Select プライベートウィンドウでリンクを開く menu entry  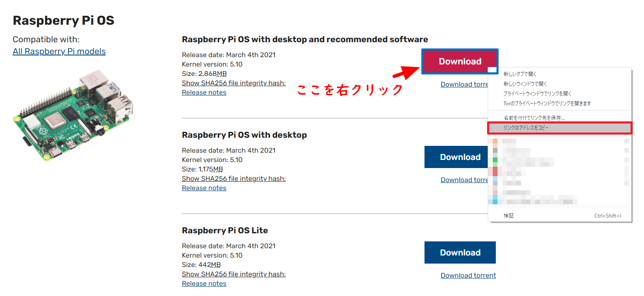559,94
